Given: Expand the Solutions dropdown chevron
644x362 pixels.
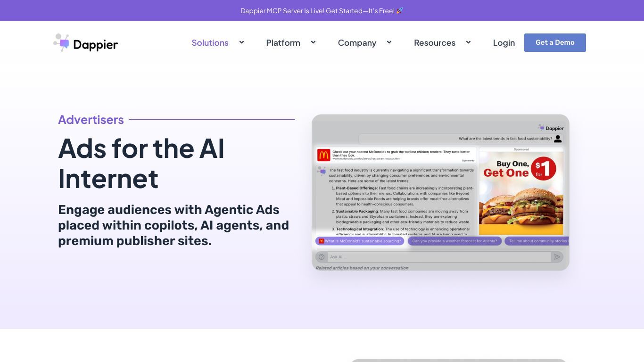Looking at the screenshot, I should pyautogui.click(x=241, y=42).
